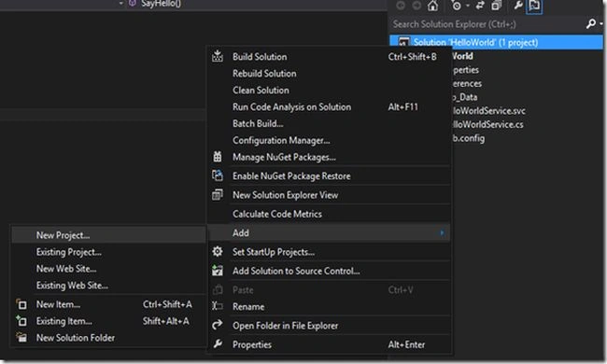The height and width of the screenshot is (364, 607).
Task: Click the Add Solution to Source Control icon
Action: tap(218, 271)
